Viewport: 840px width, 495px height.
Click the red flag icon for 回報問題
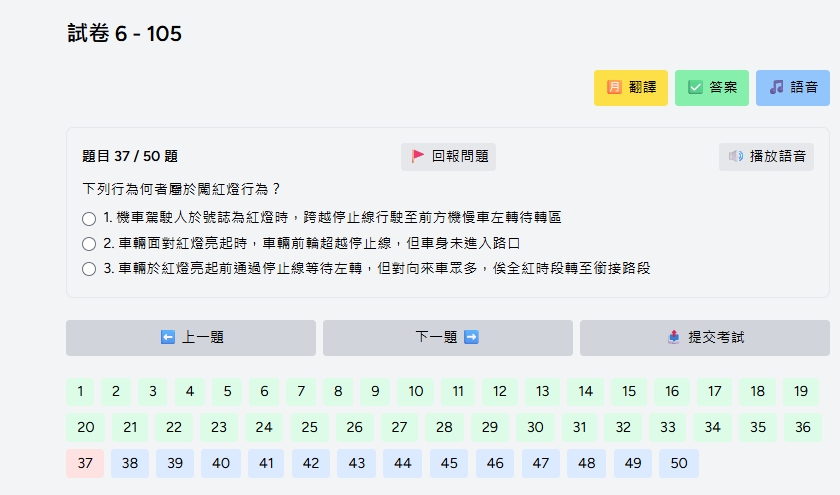[x=418, y=157]
